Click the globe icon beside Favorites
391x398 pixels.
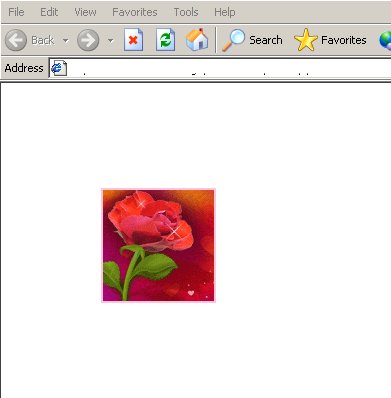(385, 40)
